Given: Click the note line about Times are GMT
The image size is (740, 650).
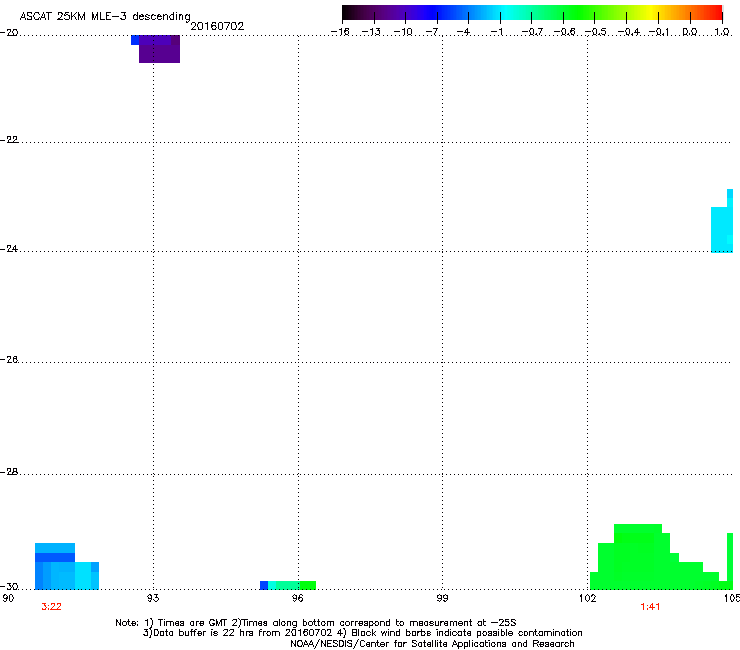Looking at the screenshot, I should pos(316,623).
